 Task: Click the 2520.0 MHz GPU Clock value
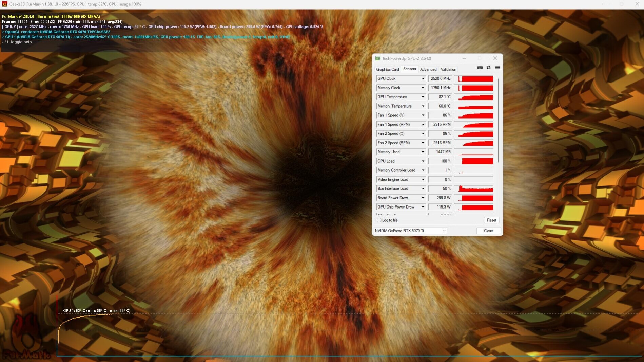point(440,78)
